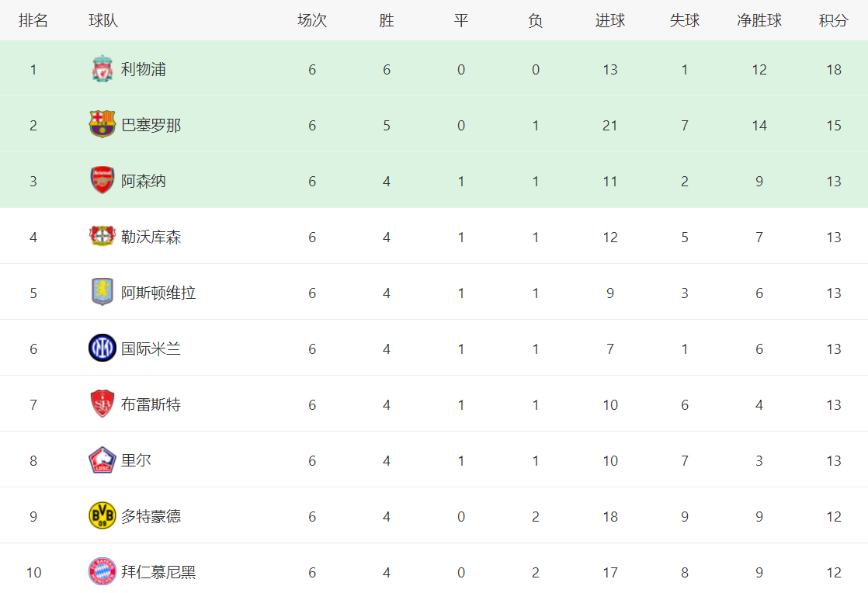
Task: Select the 阿斯顿维拉 team name
Action: coord(158,293)
